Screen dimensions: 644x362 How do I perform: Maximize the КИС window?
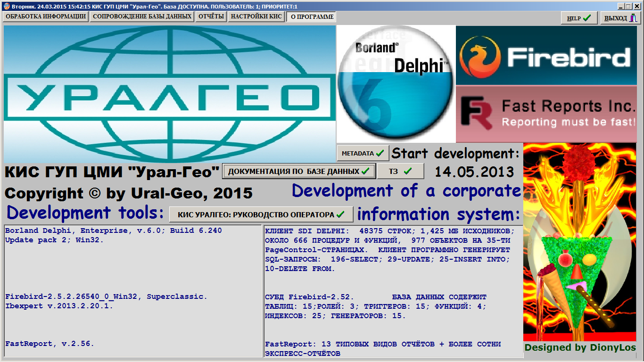628,6
